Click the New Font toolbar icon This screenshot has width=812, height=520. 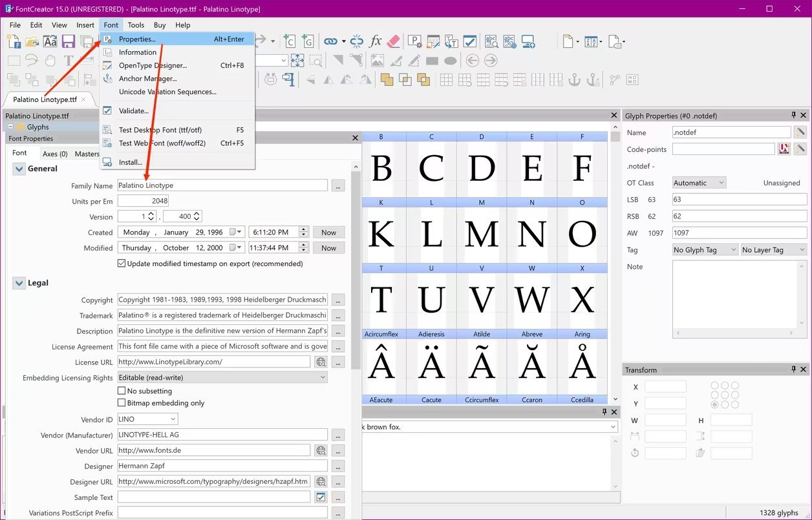point(14,41)
